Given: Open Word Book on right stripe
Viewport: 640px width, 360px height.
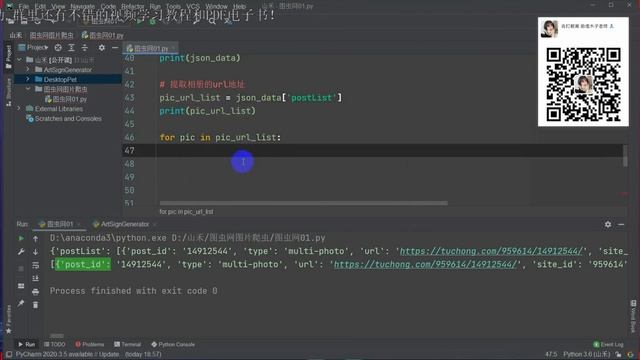Looking at the screenshot, I should pos(633,316).
